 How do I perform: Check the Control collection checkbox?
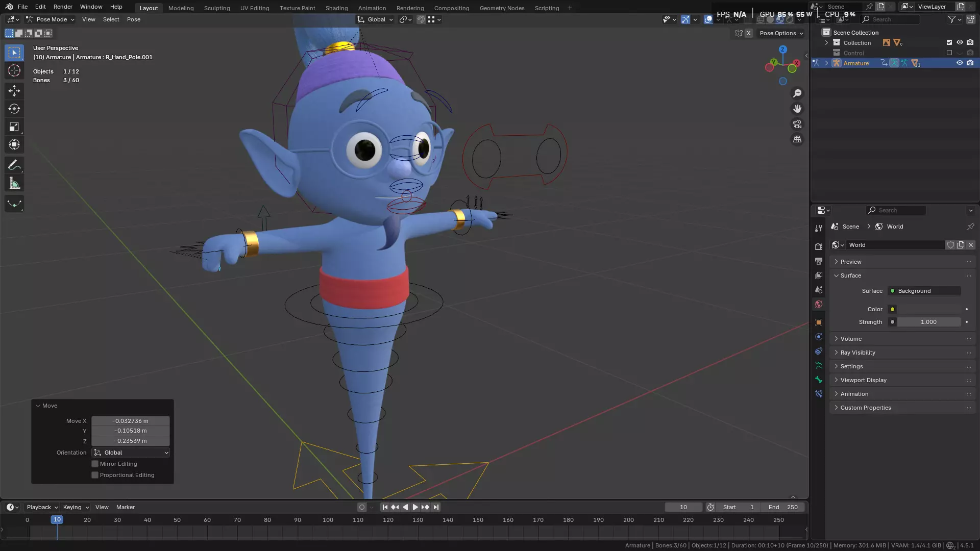pyautogui.click(x=949, y=53)
